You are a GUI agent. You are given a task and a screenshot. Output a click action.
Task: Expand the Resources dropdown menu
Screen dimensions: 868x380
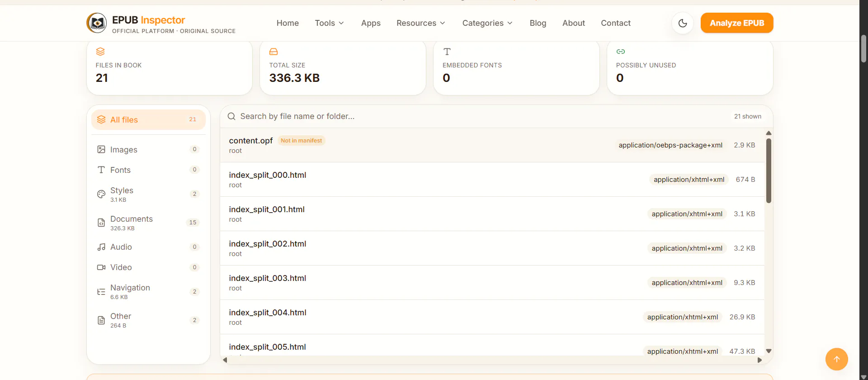click(x=421, y=23)
